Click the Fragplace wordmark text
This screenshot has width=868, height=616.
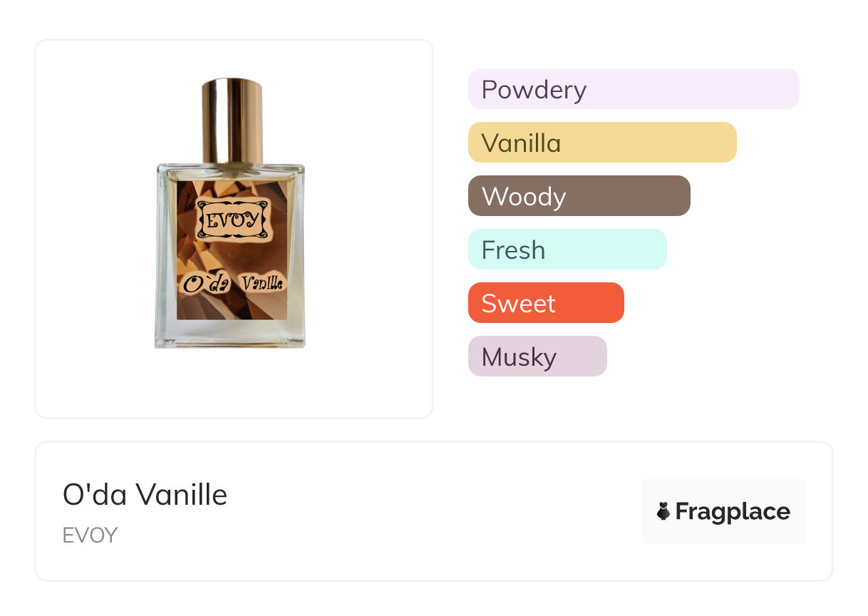tap(733, 511)
